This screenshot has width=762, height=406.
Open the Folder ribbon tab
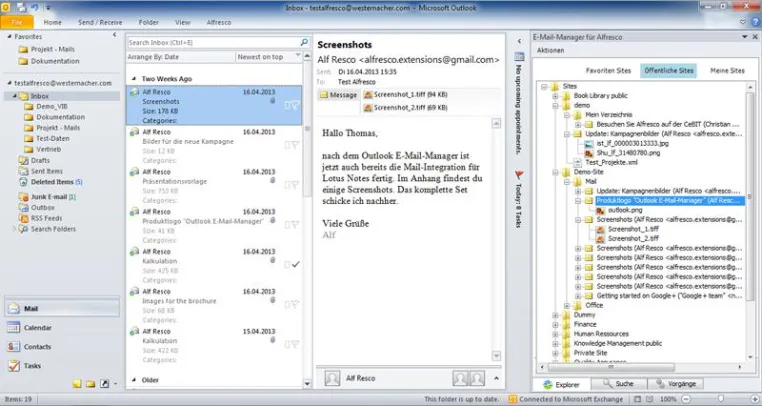pyautogui.click(x=149, y=22)
